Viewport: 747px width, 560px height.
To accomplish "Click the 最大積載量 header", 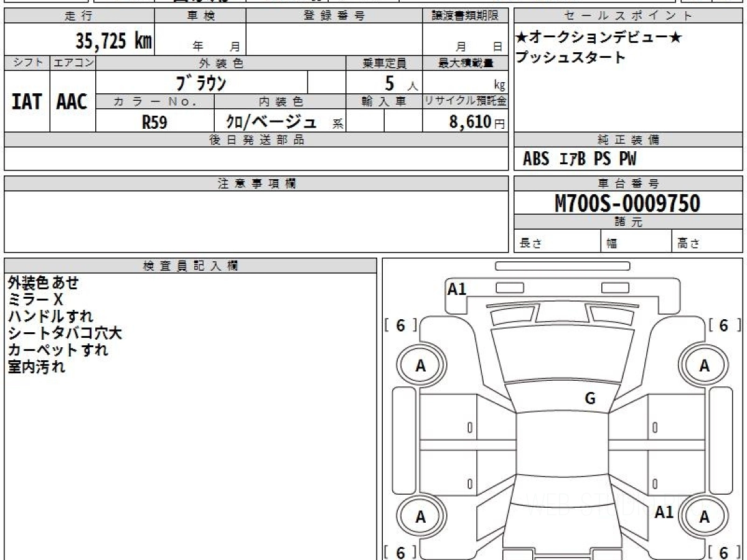I will [x=465, y=63].
